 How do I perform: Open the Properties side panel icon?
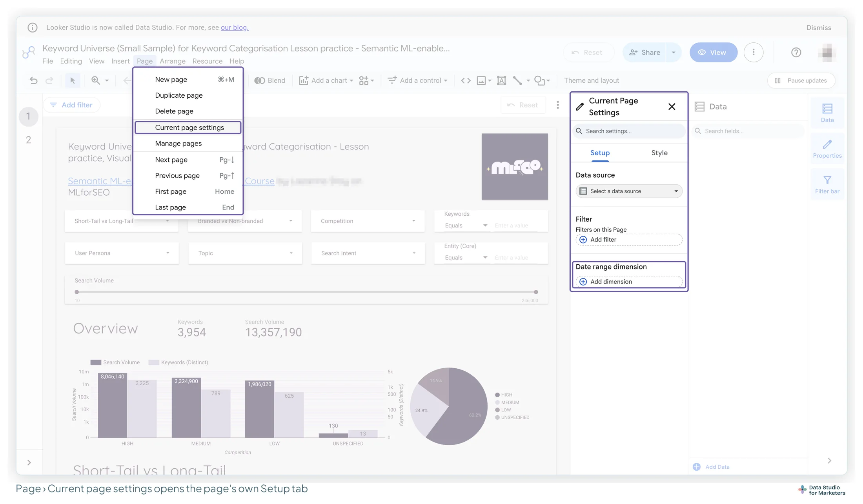(x=827, y=149)
